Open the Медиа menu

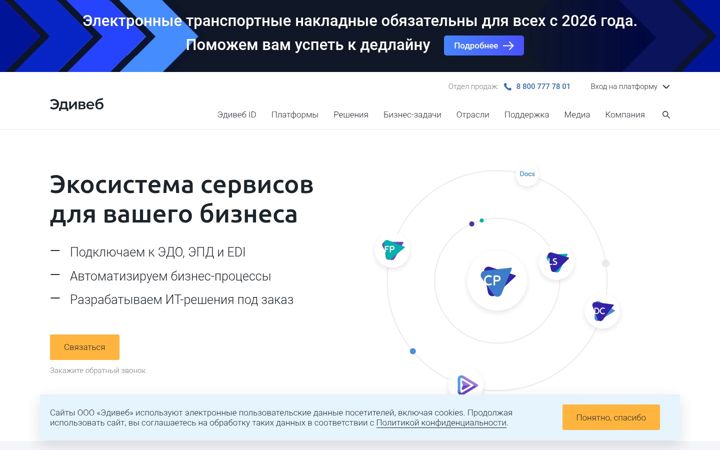tap(577, 115)
